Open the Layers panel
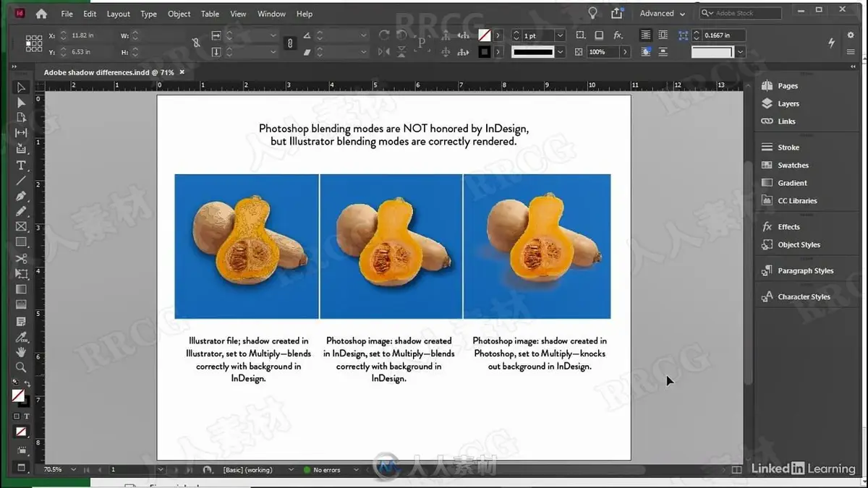 tap(780, 103)
